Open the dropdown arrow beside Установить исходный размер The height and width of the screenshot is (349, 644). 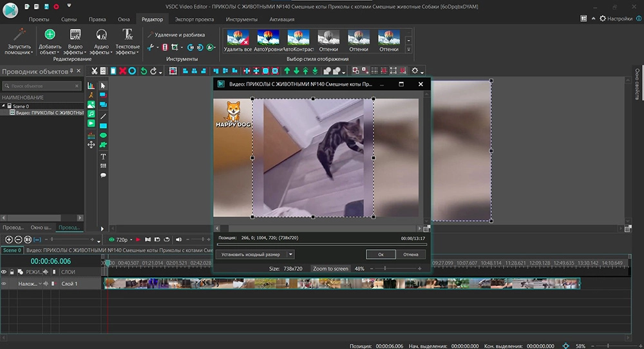[290, 254]
